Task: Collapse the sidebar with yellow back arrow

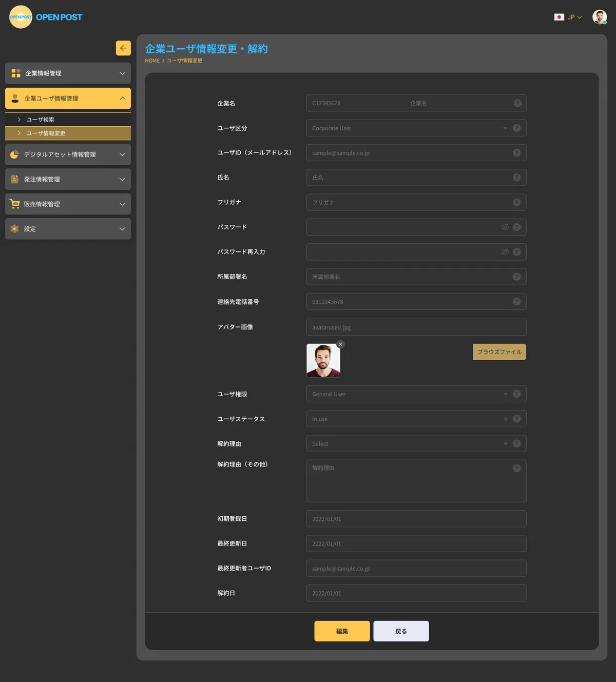Action: [x=123, y=48]
